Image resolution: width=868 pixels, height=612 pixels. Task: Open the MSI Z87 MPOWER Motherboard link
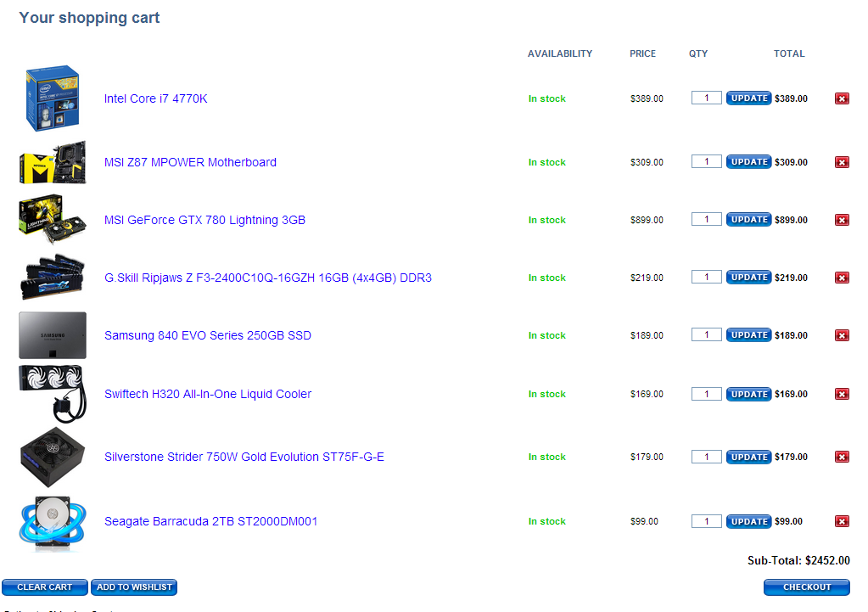pyautogui.click(x=190, y=162)
